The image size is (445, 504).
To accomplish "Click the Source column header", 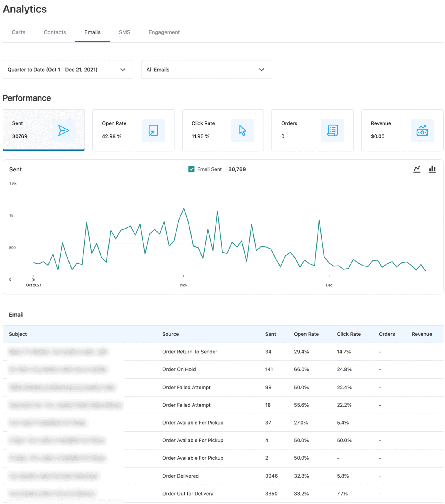I will pos(171,334).
